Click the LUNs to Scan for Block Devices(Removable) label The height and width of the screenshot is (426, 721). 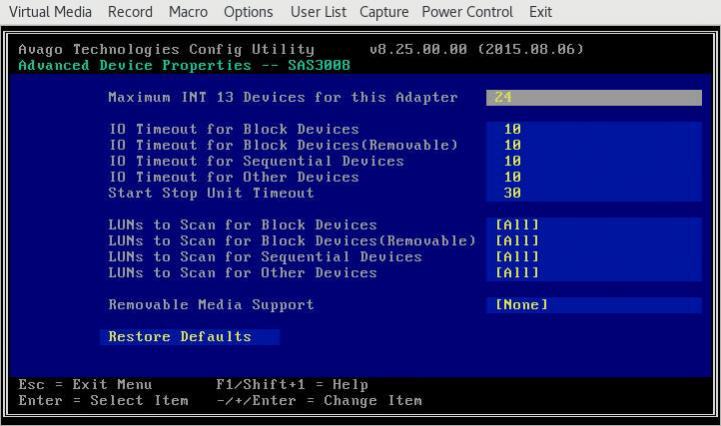click(292, 241)
